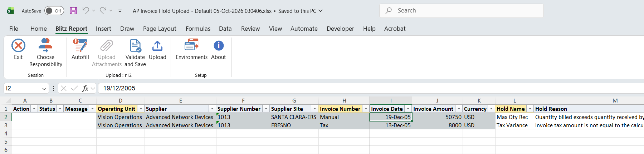Open Customize Quick Access Toolbar dropdown

[120, 11]
